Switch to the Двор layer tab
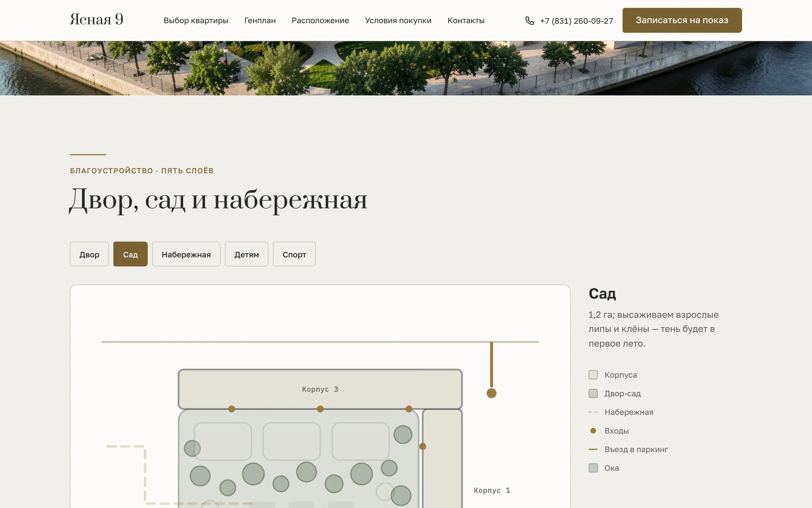 pos(89,254)
